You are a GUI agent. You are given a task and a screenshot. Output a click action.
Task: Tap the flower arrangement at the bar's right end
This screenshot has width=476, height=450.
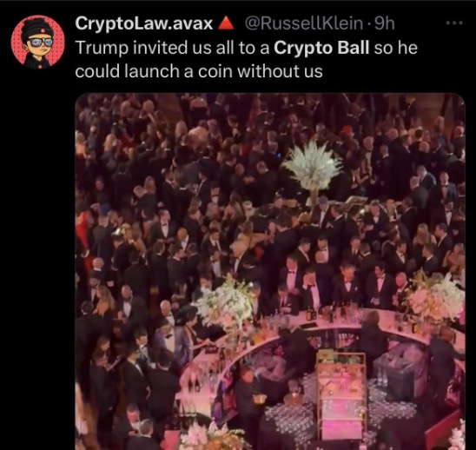(436, 298)
